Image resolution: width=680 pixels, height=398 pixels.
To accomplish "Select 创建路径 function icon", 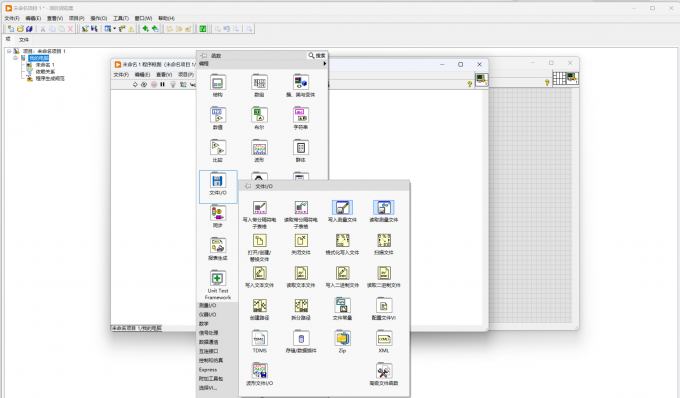I will click(x=259, y=306).
